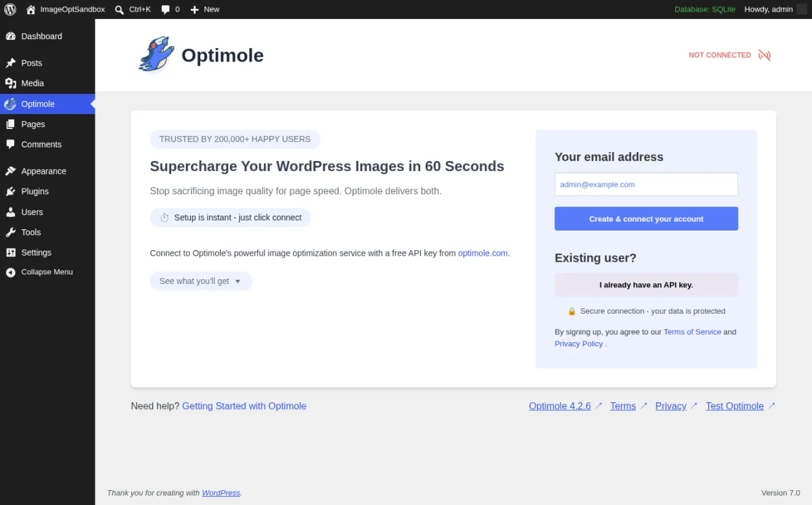Open the Pages menu item
This screenshot has width=812, height=505.
[x=47, y=124]
